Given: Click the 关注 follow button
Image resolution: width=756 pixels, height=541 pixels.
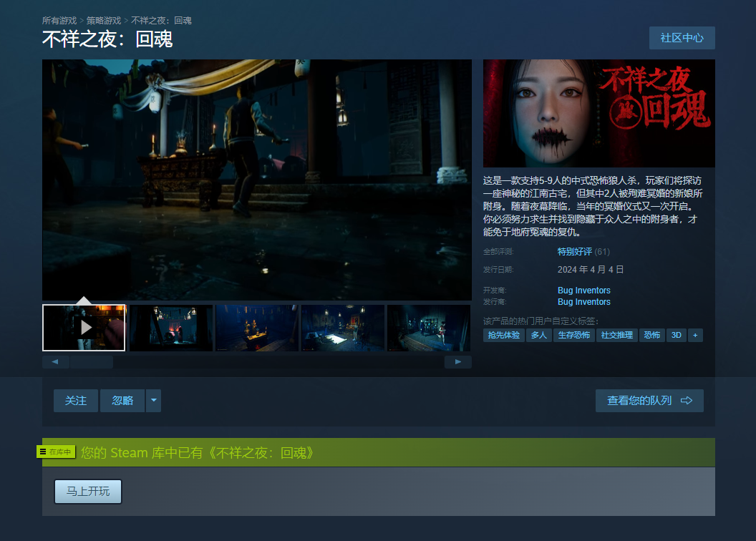Looking at the screenshot, I should pyautogui.click(x=76, y=401).
